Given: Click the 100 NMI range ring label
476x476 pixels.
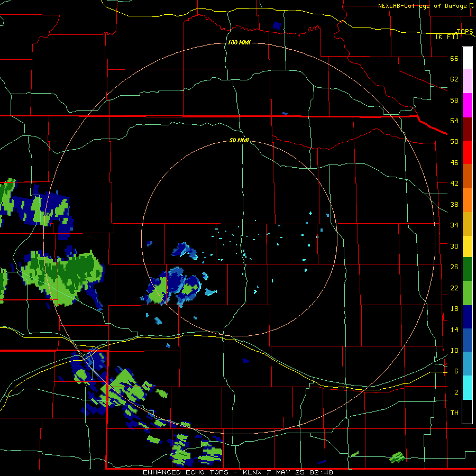Looking at the screenshot, I should [x=239, y=42].
